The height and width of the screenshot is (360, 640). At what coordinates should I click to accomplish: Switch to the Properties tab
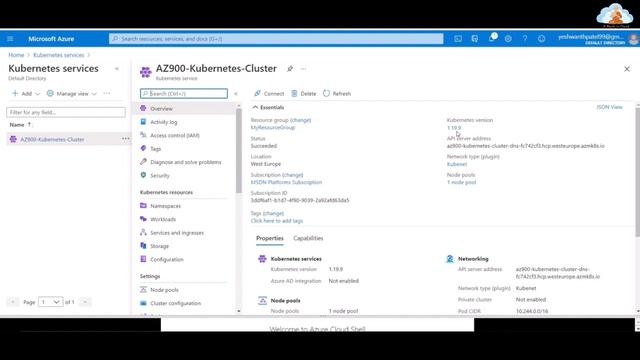click(x=270, y=238)
